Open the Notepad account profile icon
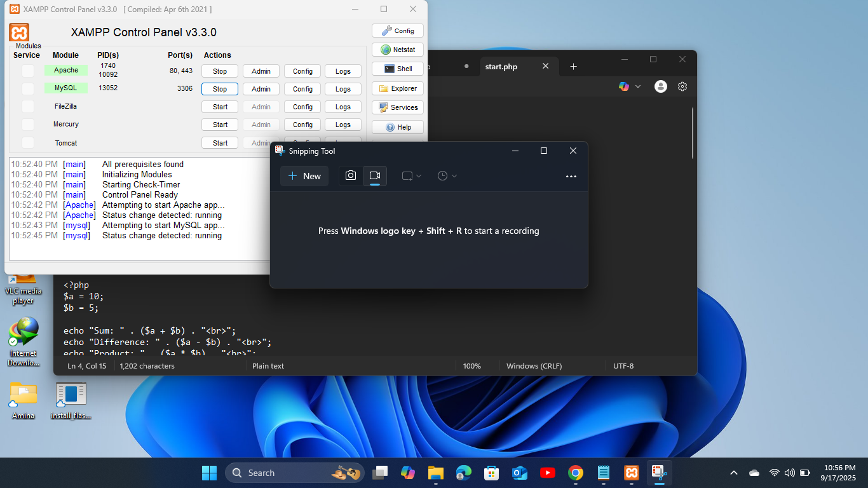This screenshot has width=868, height=488. click(661, 86)
